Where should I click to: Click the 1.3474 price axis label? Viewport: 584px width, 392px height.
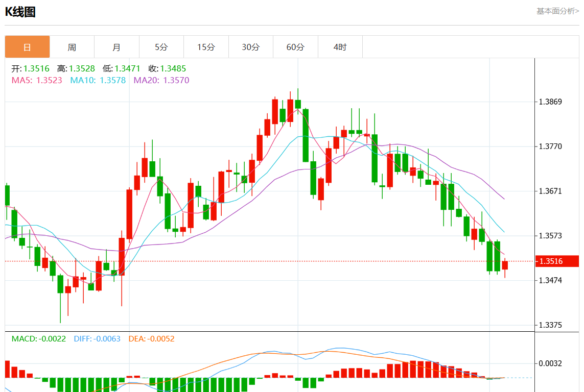click(550, 280)
